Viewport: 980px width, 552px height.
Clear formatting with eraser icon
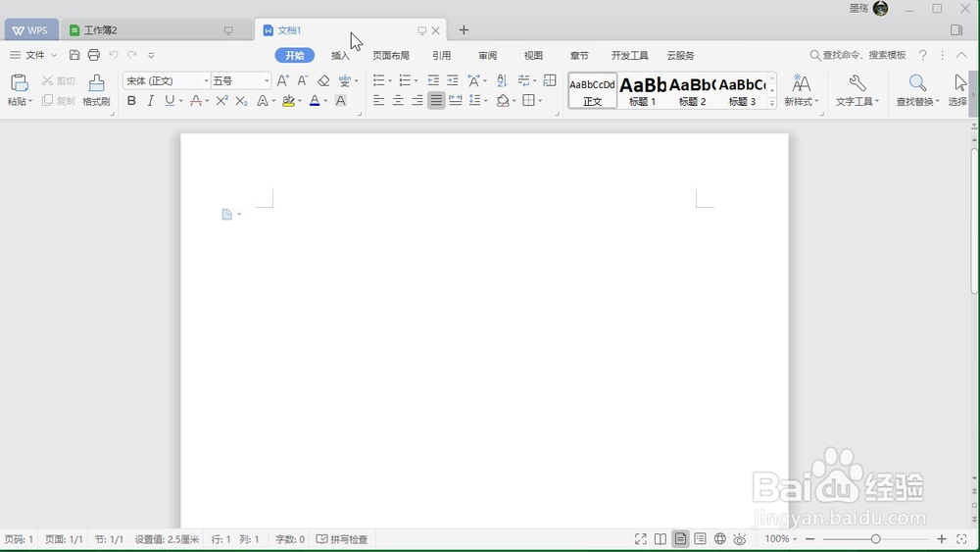(323, 80)
